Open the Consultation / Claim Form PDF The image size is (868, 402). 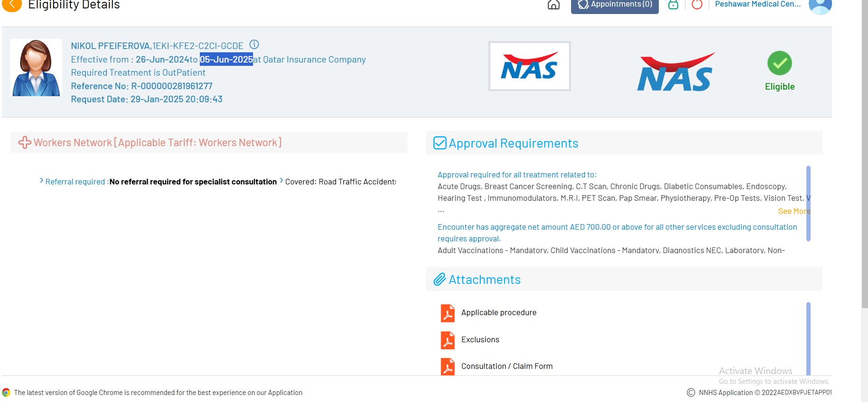447,367
